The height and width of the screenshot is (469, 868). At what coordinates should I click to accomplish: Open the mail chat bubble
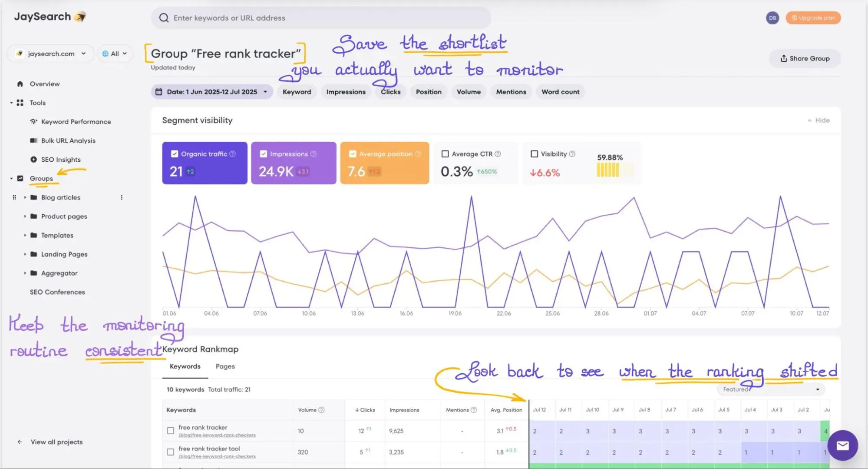[842, 446]
